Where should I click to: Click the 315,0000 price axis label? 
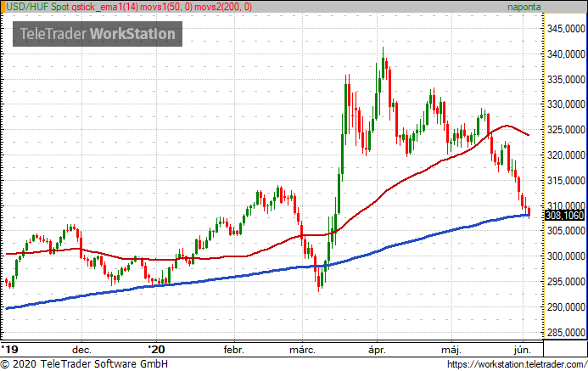[566, 181]
